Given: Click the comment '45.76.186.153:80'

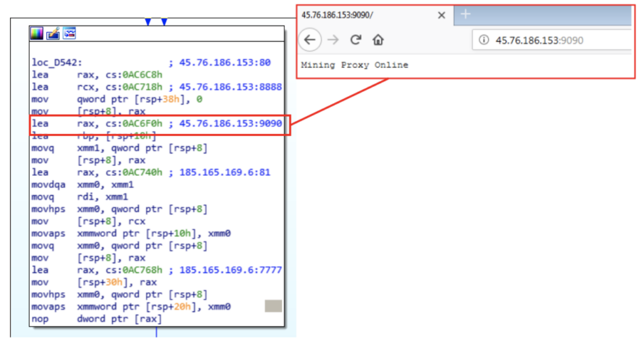Looking at the screenshot, I should pos(225,62).
